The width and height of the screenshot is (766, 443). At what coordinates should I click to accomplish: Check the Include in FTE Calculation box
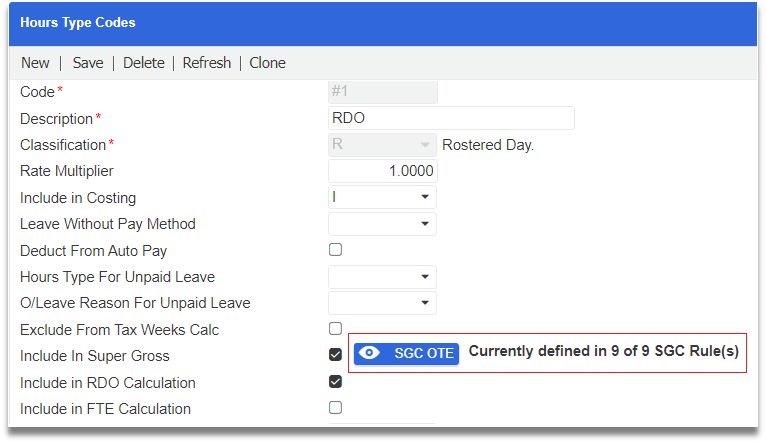coord(336,407)
